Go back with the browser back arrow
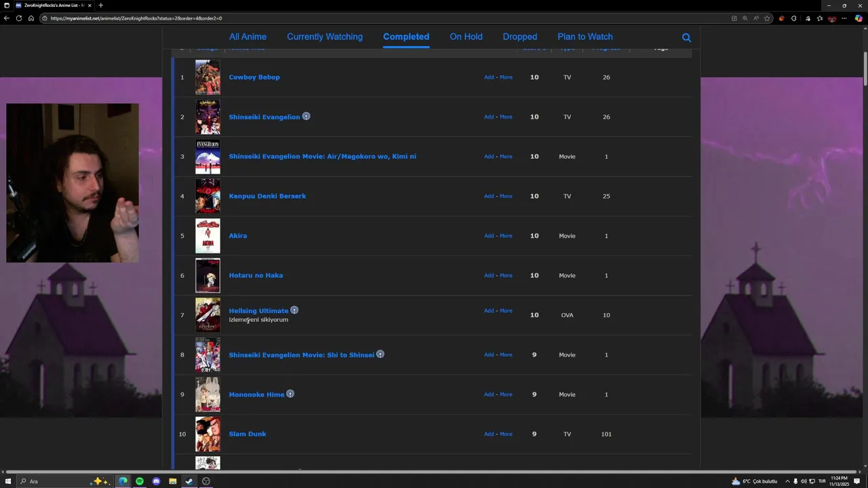This screenshot has width=868, height=488. coord(7,18)
